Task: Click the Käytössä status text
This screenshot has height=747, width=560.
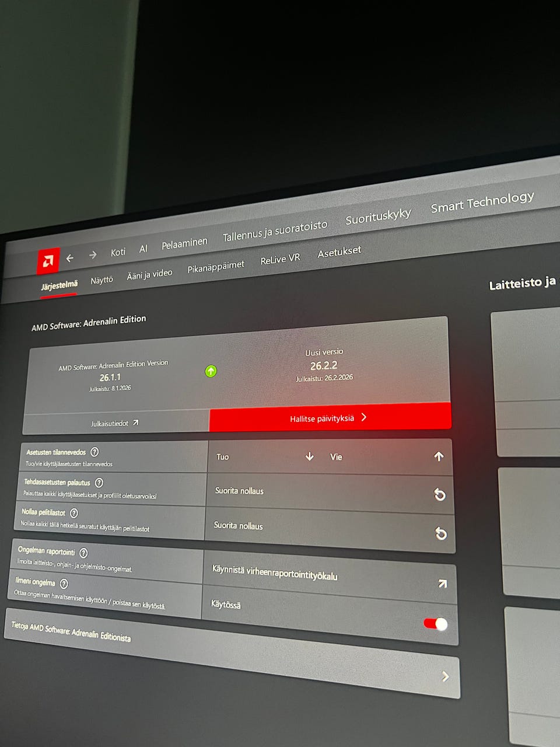Action: point(226,605)
